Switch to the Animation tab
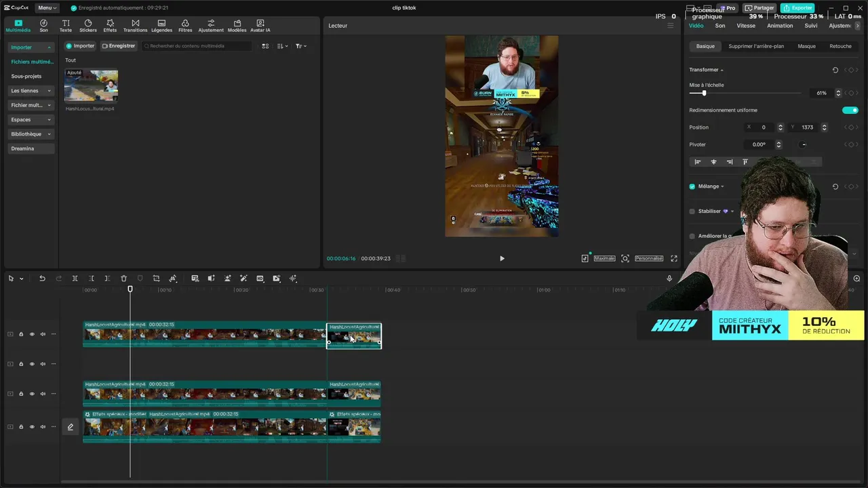The height and width of the screenshot is (488, 868). (780, 26)
